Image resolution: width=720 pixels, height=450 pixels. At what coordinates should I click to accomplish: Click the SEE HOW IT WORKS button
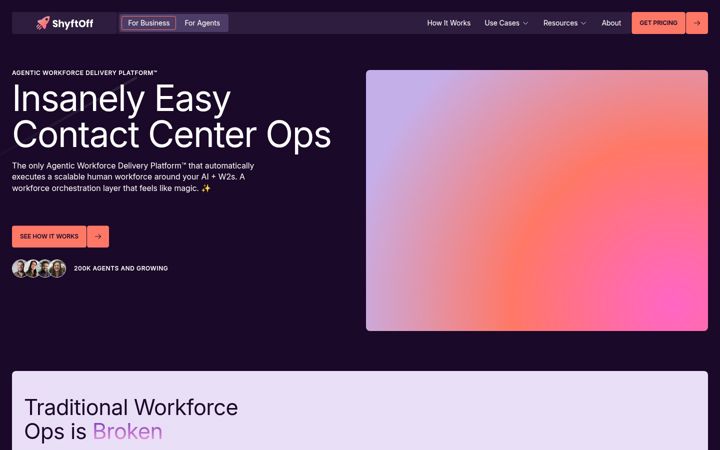point(49,236)
